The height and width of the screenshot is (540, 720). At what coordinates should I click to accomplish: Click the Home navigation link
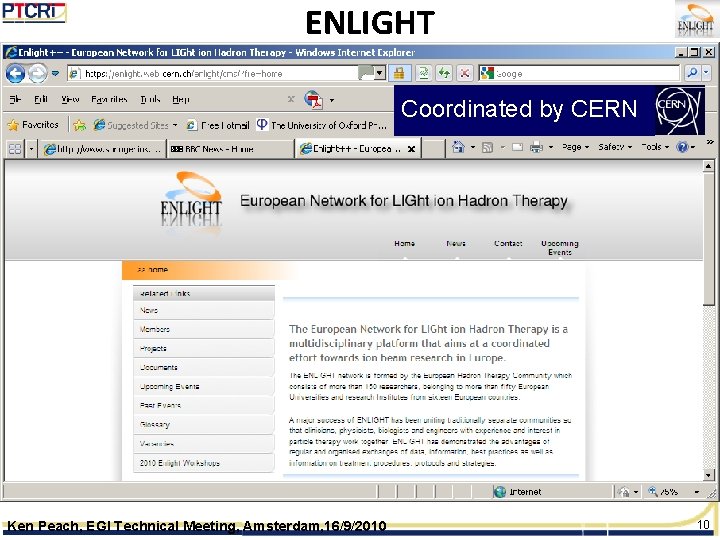[x=405, y=243]
